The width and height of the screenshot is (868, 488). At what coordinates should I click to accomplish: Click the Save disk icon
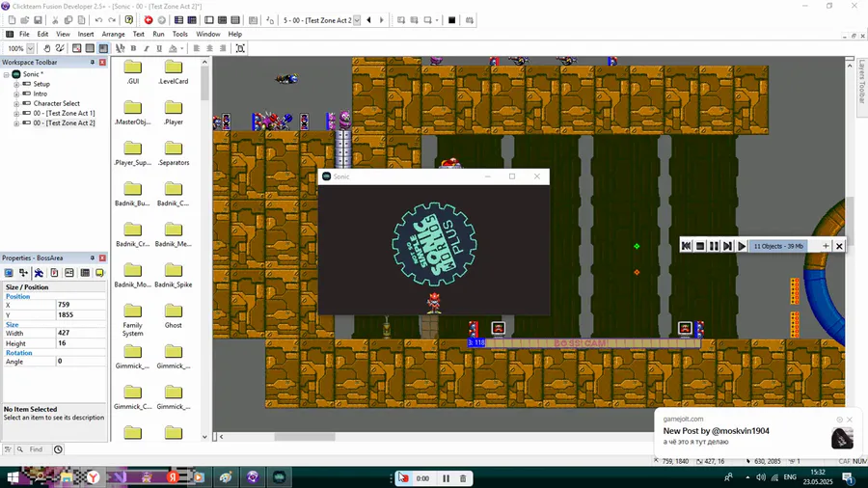click(x=39, y=20)
